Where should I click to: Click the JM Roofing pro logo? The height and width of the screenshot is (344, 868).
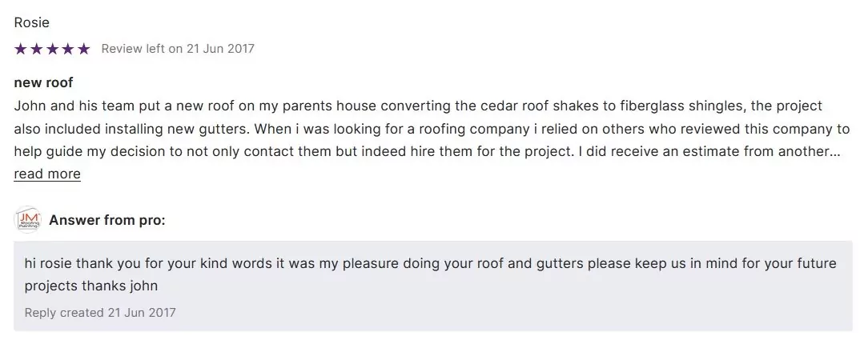(x=28, y=220)
